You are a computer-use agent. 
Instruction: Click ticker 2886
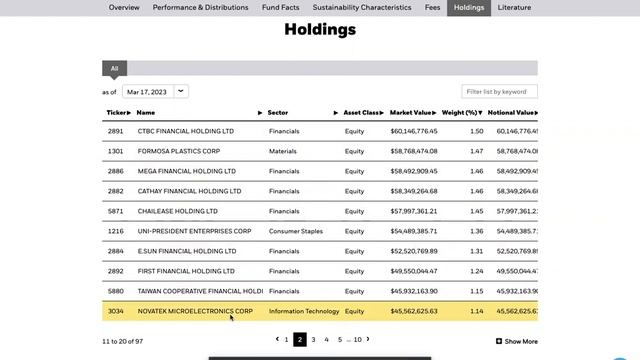116,171
